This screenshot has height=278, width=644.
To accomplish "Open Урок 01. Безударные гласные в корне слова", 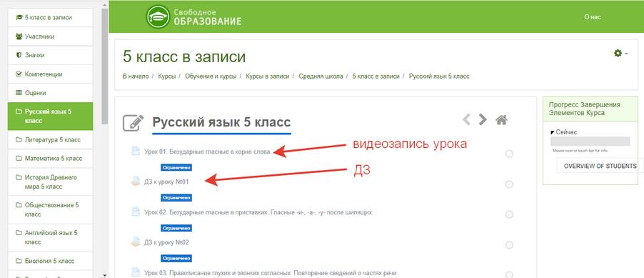I will (x=208, y=152).
